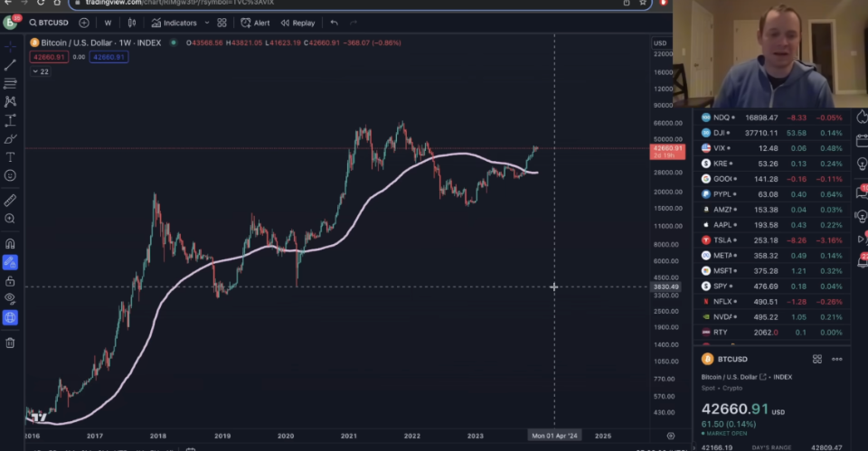The width and height of the screenshot is (868, 451).
Task: Select the ruler measure tool
Action: [x=10, y=201]
